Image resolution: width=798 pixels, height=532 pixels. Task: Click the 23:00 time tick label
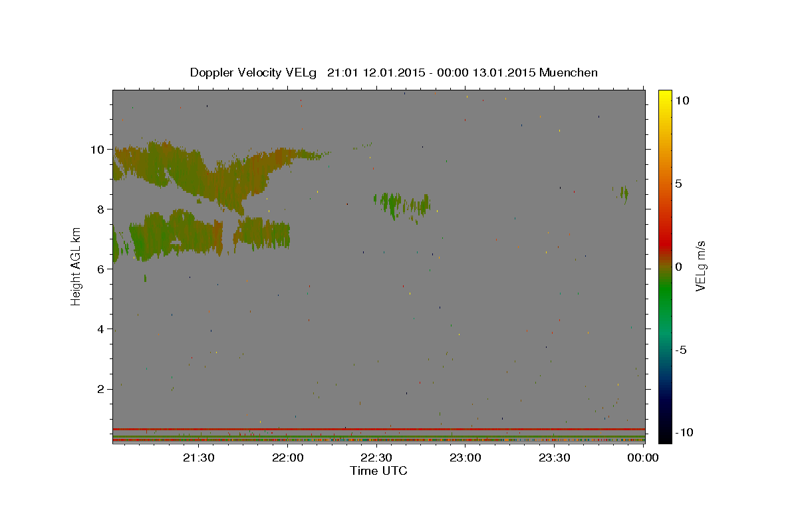(465, 458)
